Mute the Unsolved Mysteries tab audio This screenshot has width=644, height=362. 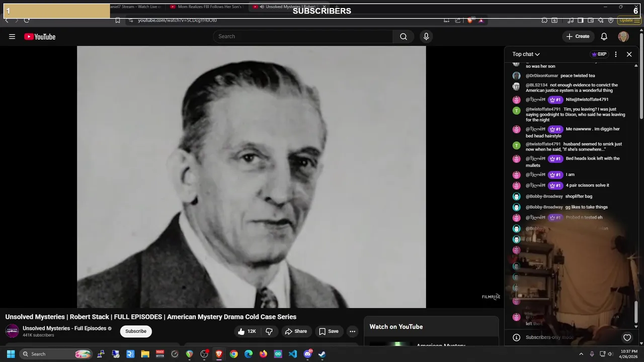click(262, 7)
